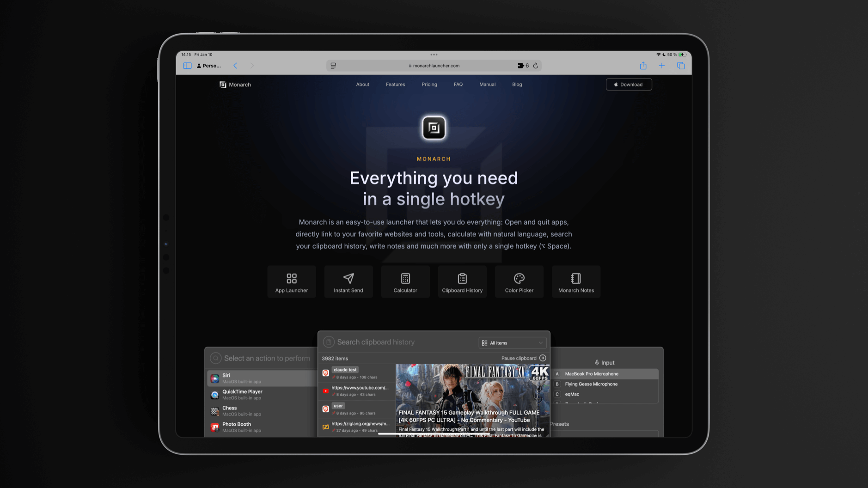Select the Instant Send feature card
The width and height of the screenshot is (868, 488).
348,282
